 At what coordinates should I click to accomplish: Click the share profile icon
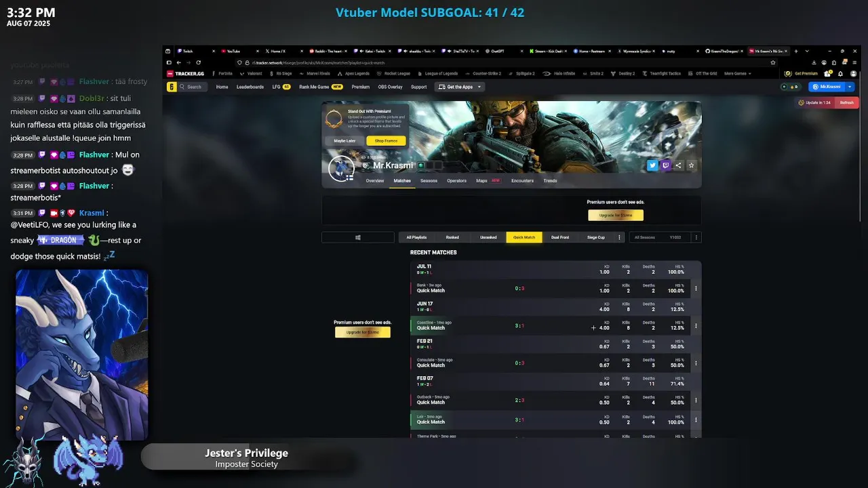[678, 165]
